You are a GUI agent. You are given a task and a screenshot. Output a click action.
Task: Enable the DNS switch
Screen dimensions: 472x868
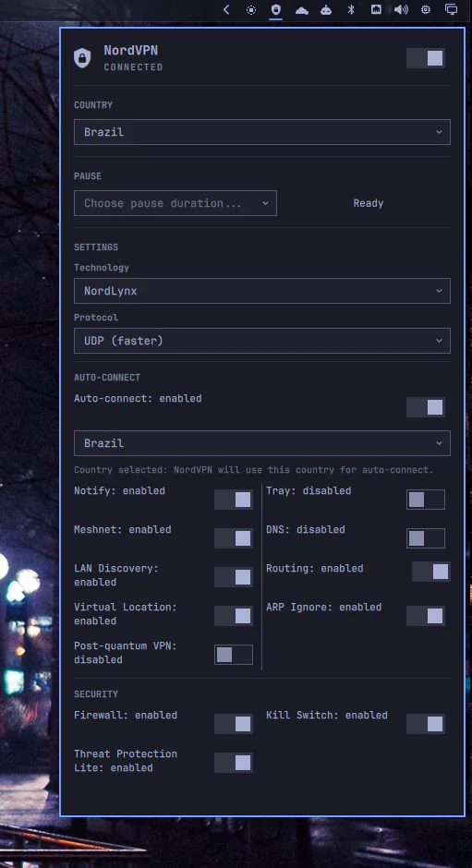[426, 538]
